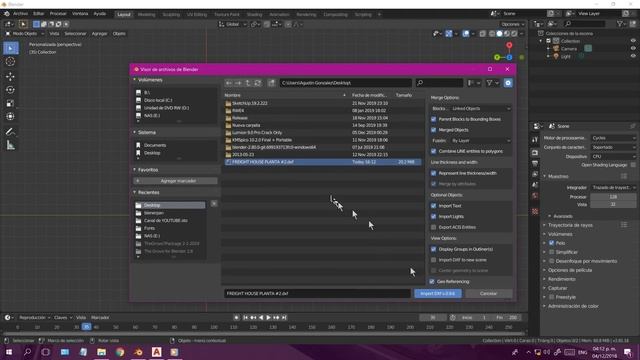Collapse the Favoritos panel
Image resolution: width=640 pixels, height=360 pixels.
135,169
